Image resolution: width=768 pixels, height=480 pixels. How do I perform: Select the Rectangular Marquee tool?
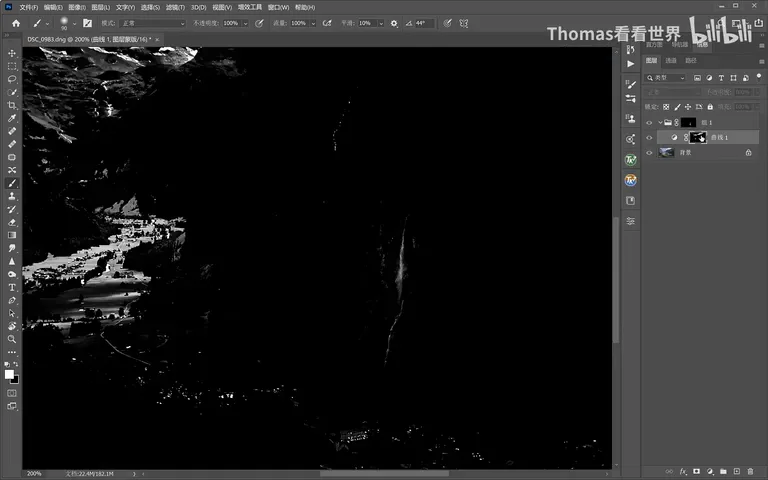(x=12, y=66)
